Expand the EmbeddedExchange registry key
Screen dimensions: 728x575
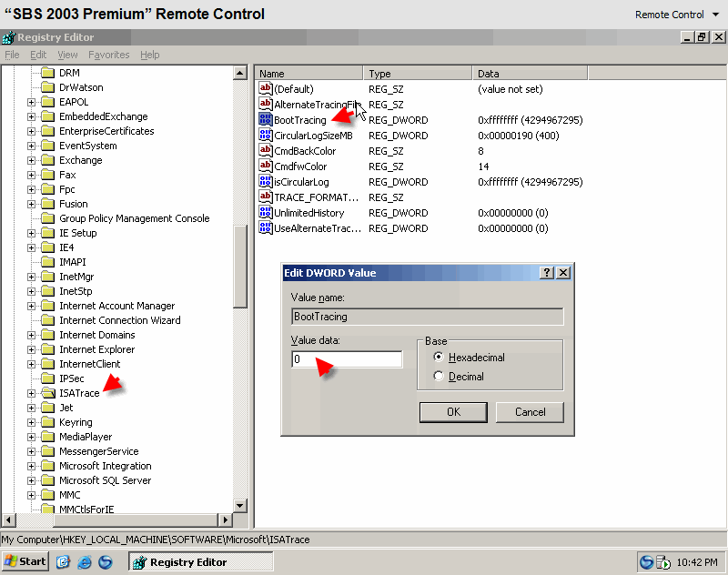[x=31, y=116]
